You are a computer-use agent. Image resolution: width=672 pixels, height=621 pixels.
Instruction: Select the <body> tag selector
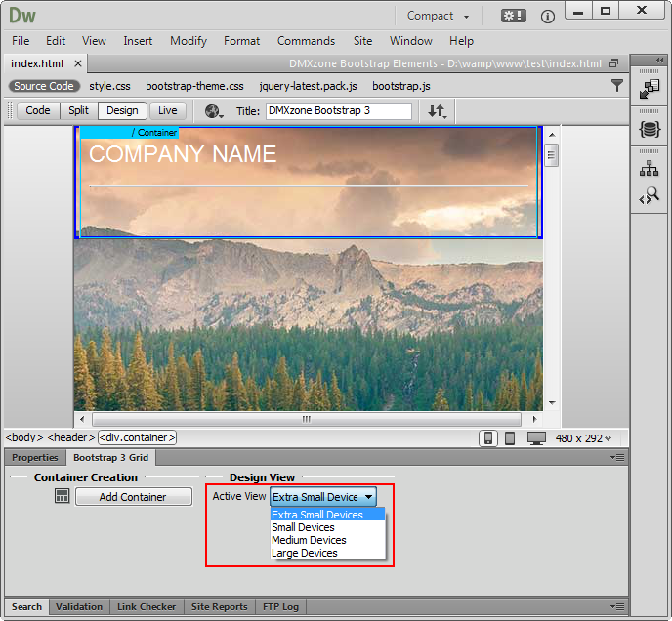click(x=24, y=437)
